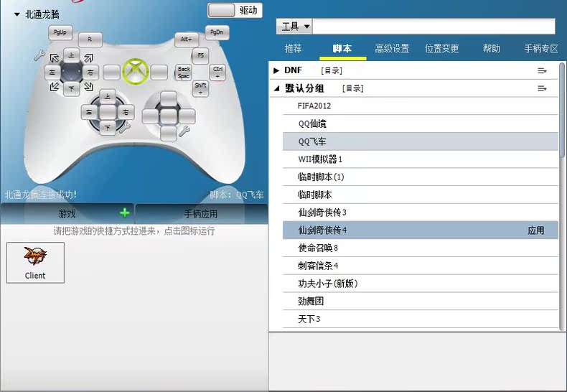Viewport: 567px width, 392px height.
Task: Select the QQ飞车 script
Action: (421, 141)
